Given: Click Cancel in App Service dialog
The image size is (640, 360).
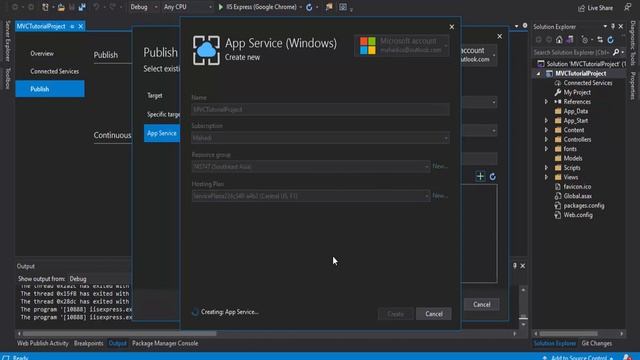Looking at the screenshot, I should (433, 314).
